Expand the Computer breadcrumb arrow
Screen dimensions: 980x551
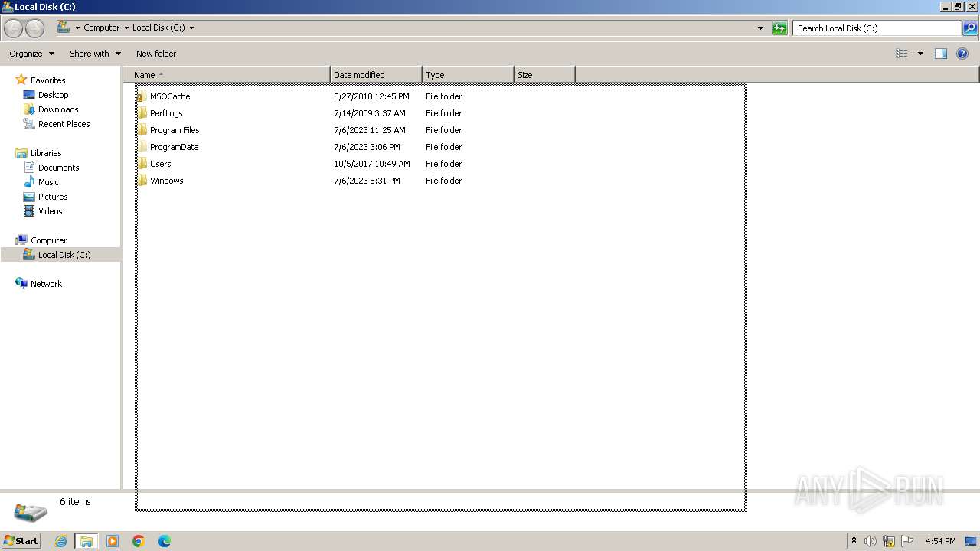point(126,28)
